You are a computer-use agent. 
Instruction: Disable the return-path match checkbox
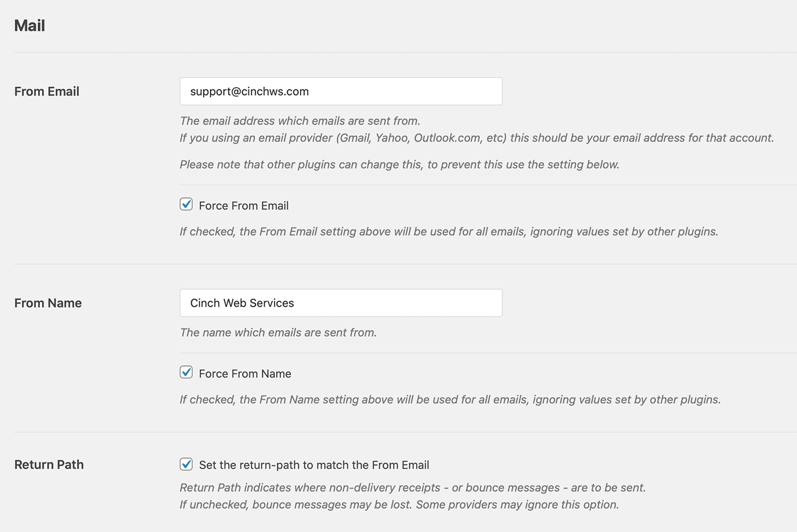186,464
